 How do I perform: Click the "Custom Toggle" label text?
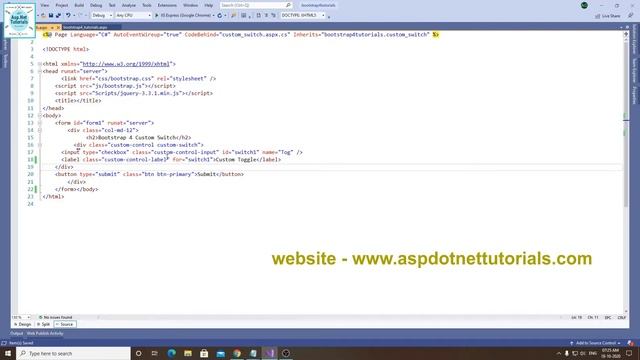pos(236,160)
